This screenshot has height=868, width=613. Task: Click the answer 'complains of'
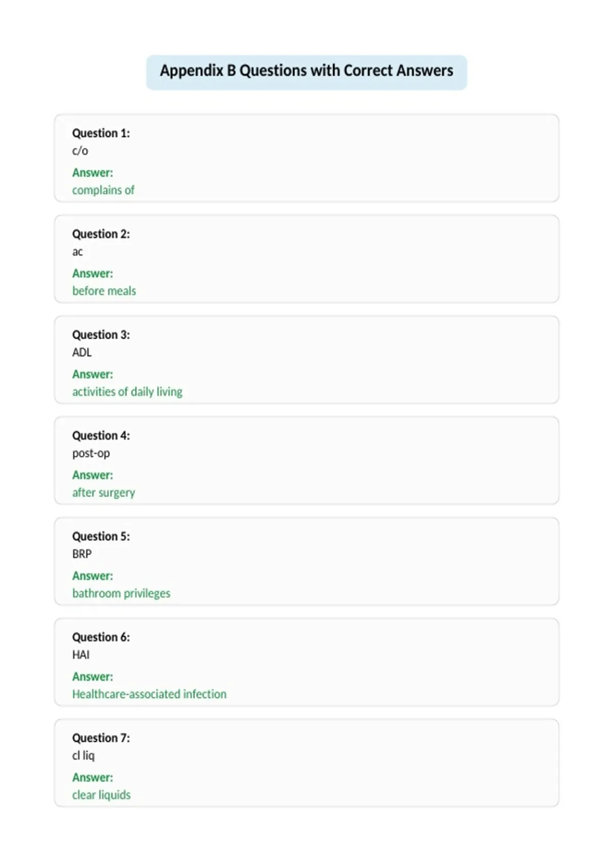click(103, 190)
